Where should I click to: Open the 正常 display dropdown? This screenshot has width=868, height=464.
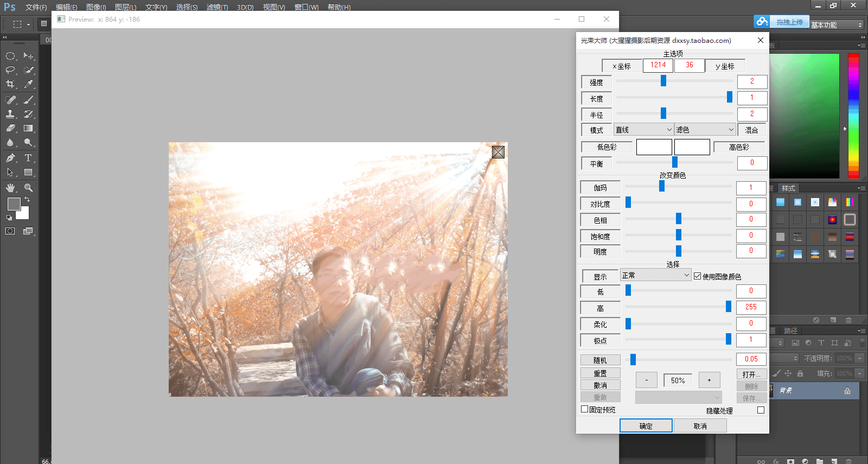tap(655, 275)
